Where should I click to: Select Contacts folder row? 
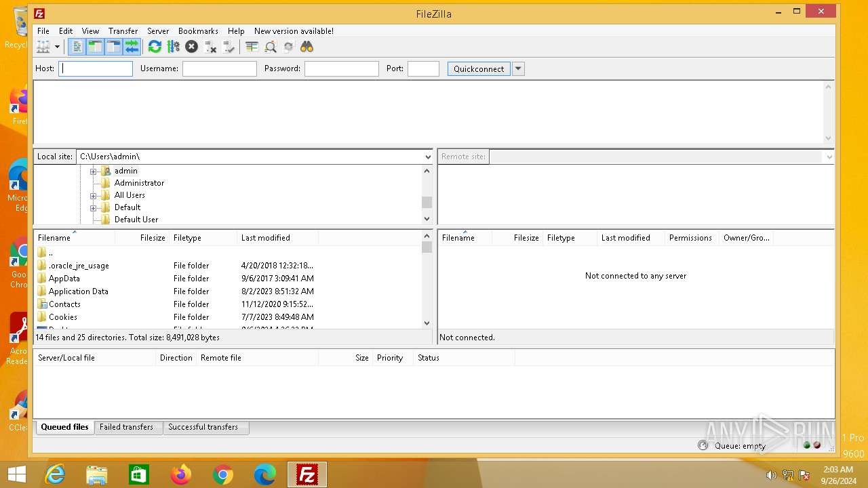228,304
